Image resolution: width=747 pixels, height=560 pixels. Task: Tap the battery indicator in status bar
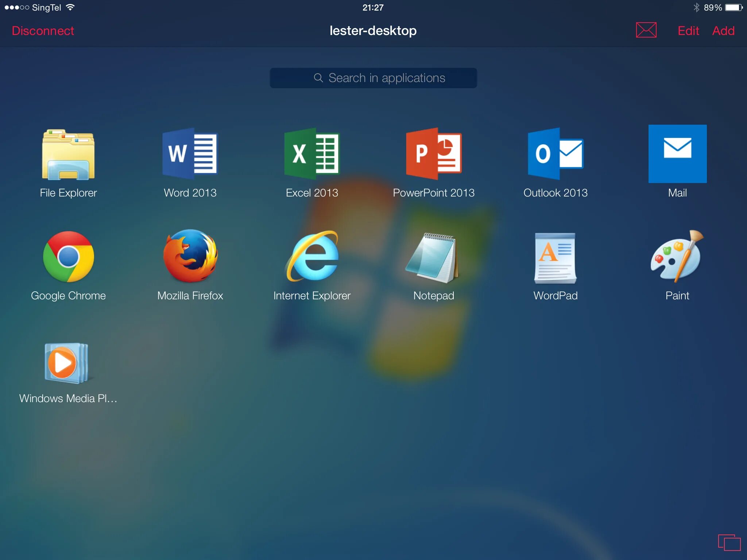[x=734, y=7]
